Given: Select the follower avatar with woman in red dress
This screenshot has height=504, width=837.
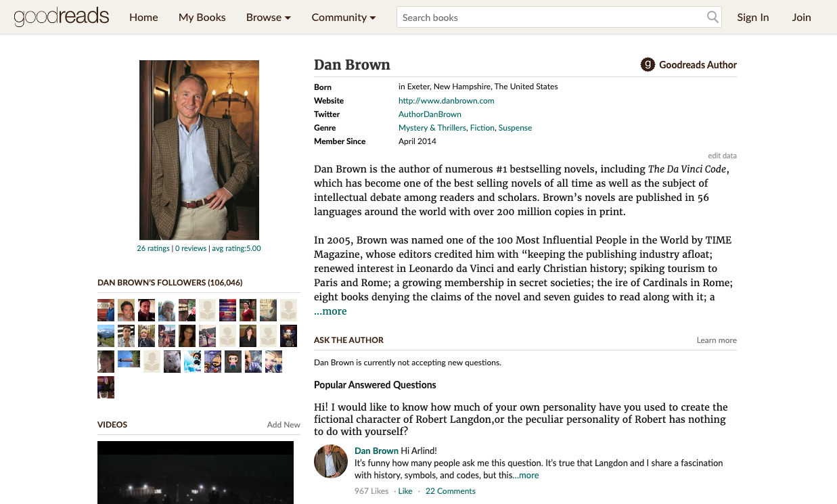Looking at the screenshot, I should coord(248,310).
